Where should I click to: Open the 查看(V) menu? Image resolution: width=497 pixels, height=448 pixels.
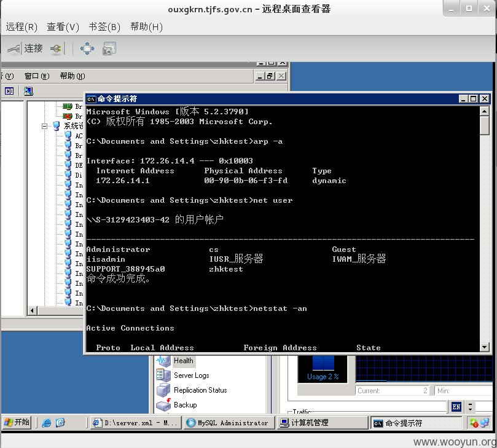(63, 27)
